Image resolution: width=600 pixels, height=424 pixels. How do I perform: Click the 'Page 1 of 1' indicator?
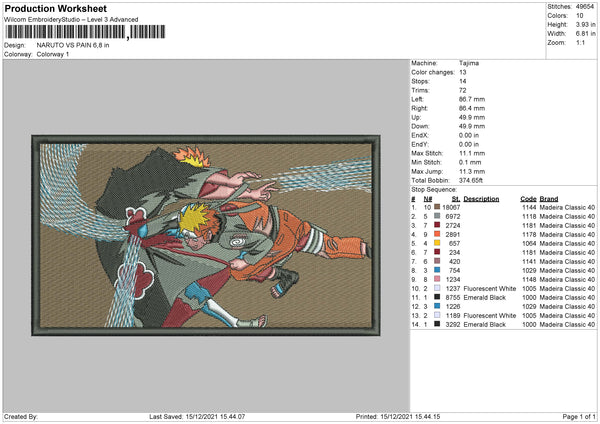tap(579, 417)
